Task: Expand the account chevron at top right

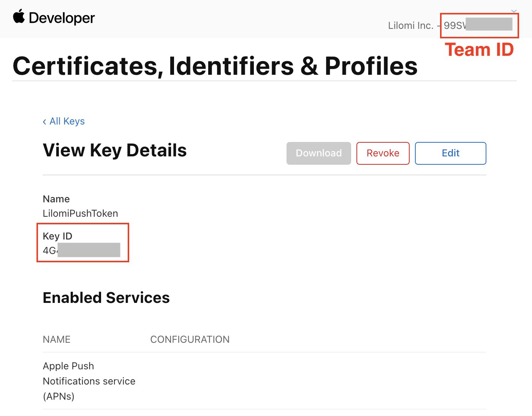Action: 514,11
